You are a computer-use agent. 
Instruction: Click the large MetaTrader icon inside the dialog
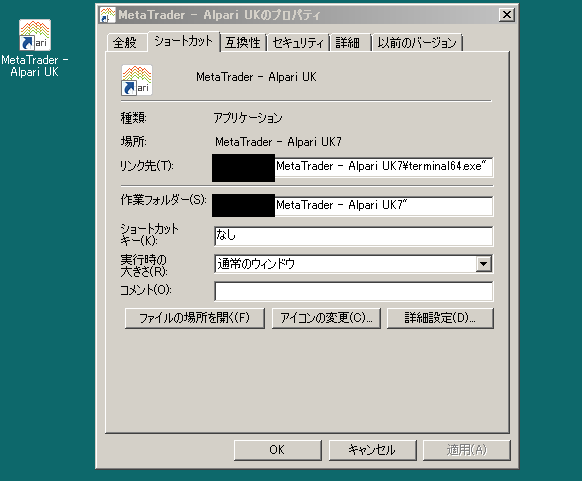(x=137, y=80)
